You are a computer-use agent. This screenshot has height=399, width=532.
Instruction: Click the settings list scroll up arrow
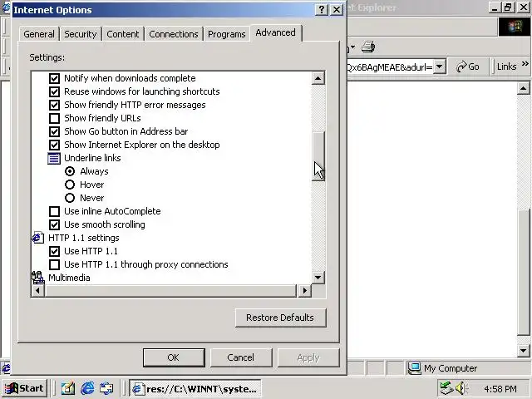pos(318,78)
